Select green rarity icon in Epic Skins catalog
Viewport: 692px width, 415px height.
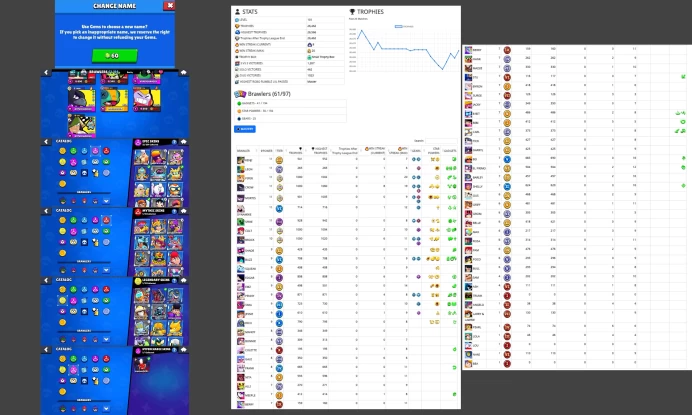click(73, 151)
